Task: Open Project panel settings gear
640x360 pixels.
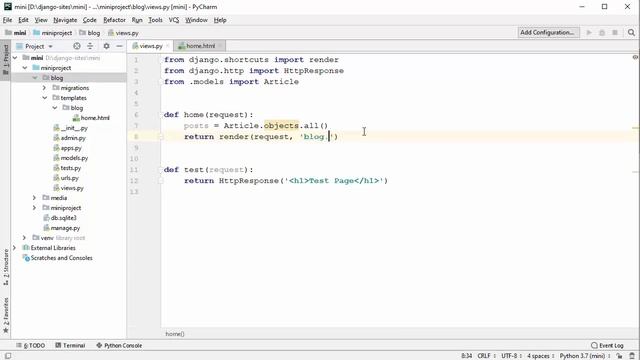Action: [x=107, y=46]
